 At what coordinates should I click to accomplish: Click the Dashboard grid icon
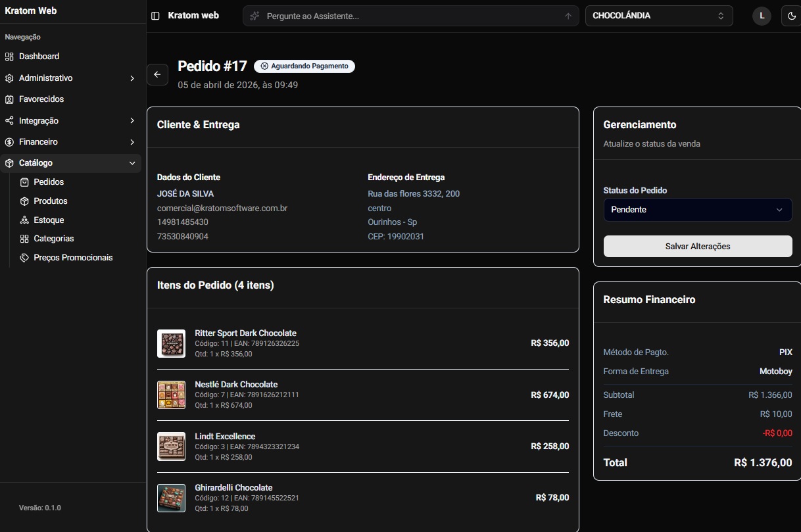9,57
